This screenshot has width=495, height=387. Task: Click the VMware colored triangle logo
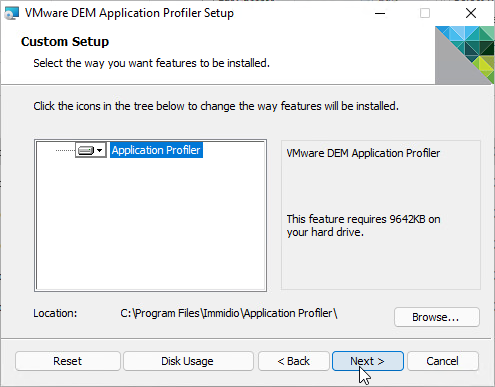click(464, 55)
